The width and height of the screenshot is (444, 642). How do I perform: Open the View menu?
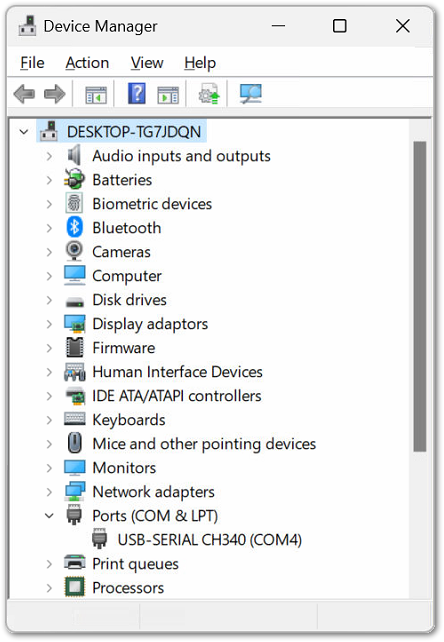click(147, 63)
